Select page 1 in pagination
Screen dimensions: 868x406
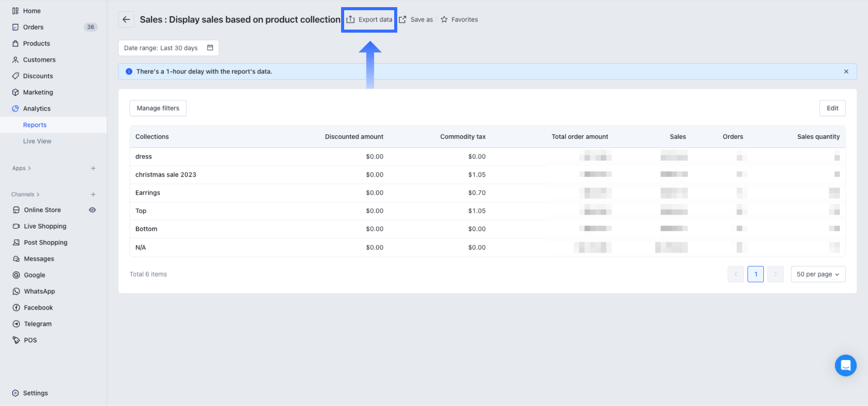click(x=755, y=274)
